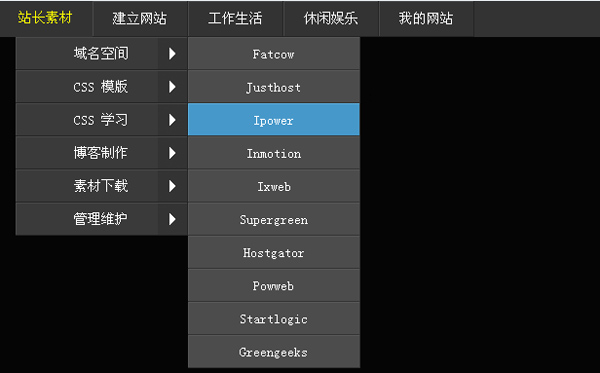Click the arrow beside 素材下载

click(x=173, y=186)
